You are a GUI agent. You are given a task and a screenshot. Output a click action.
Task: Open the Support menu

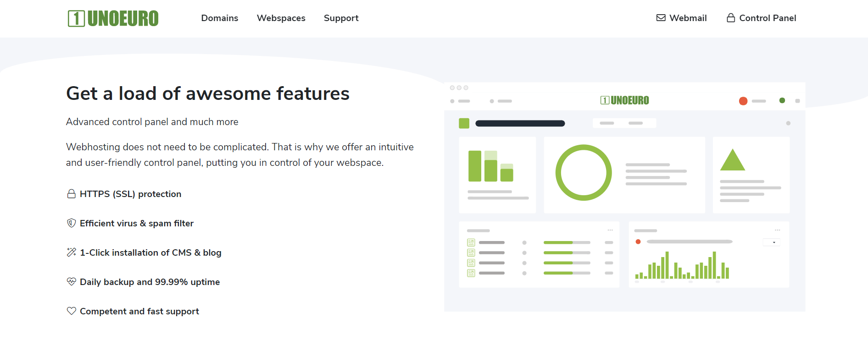(341, 18)
